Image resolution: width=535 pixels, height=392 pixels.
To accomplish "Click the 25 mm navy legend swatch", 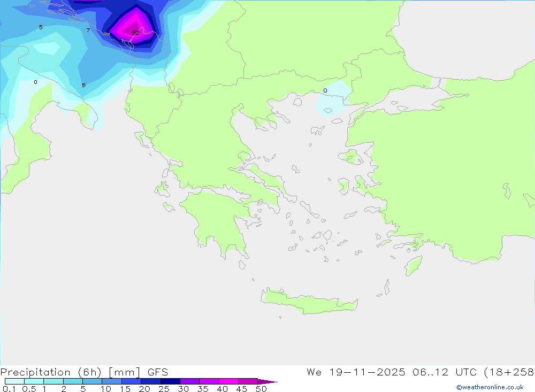I will point(170,381).
